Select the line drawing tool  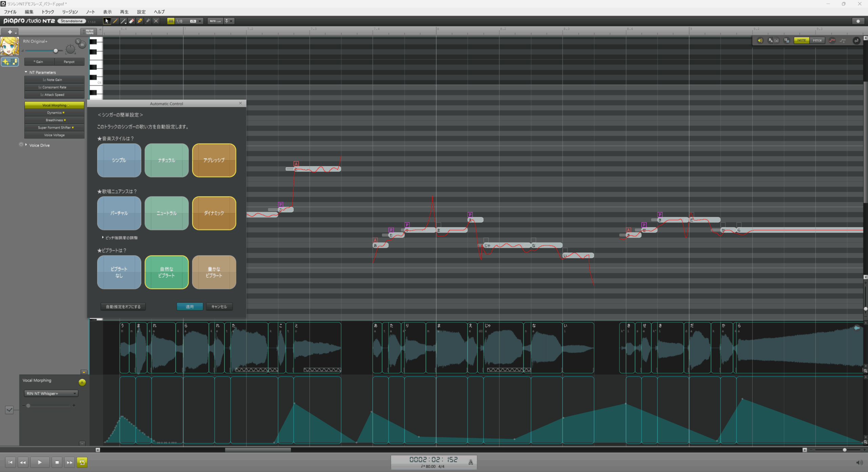click(x=123, y=21)
